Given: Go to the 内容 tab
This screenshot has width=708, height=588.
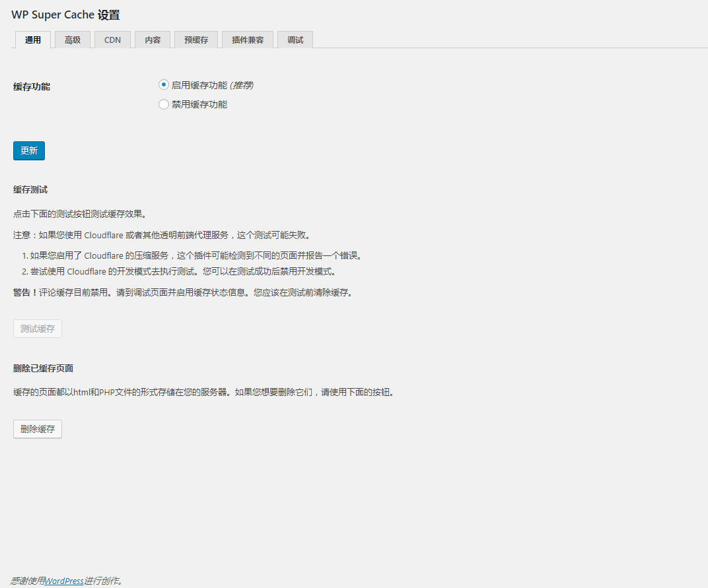Looking at the screenshot, I should pyautogui.click(x=153, y=40).
